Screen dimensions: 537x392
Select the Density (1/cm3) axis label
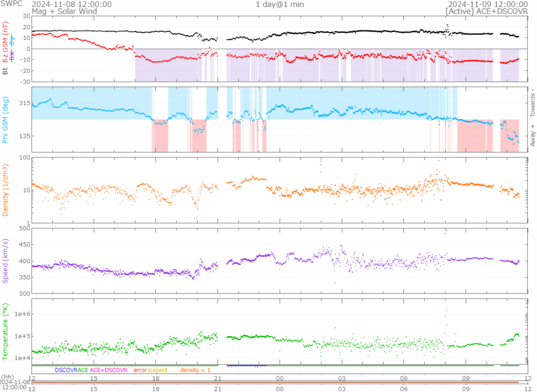5,190
